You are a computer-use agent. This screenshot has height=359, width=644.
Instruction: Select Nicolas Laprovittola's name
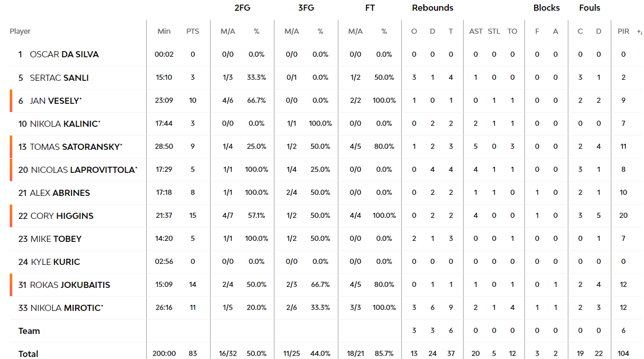84,170
